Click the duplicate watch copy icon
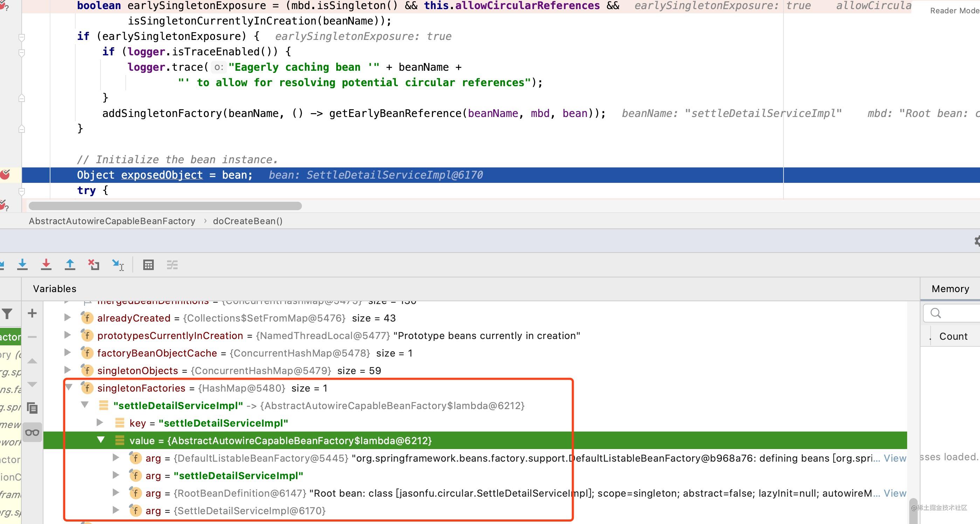Screen dimensions: 980x524 click(32, 408)
